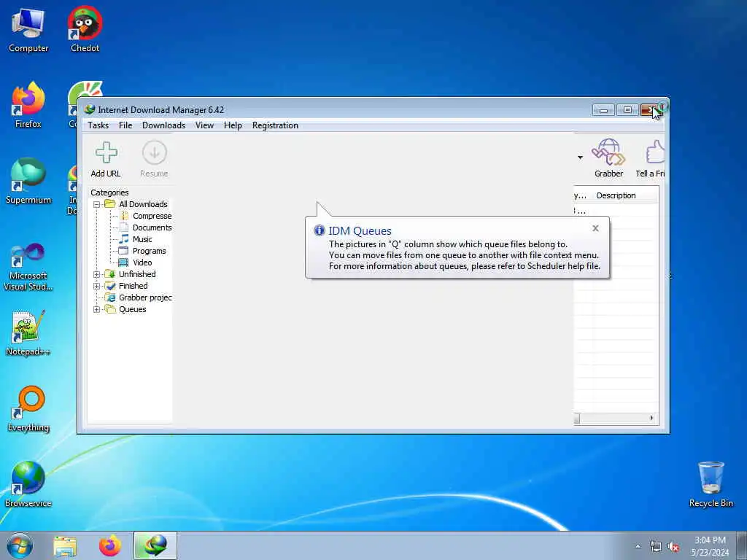Click the IDM title bar application icon
Screen dimensions: 747x560
(90, 110)
